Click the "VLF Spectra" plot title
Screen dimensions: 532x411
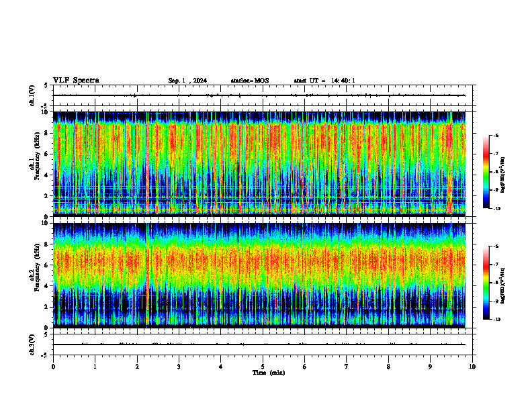(76, 81)
